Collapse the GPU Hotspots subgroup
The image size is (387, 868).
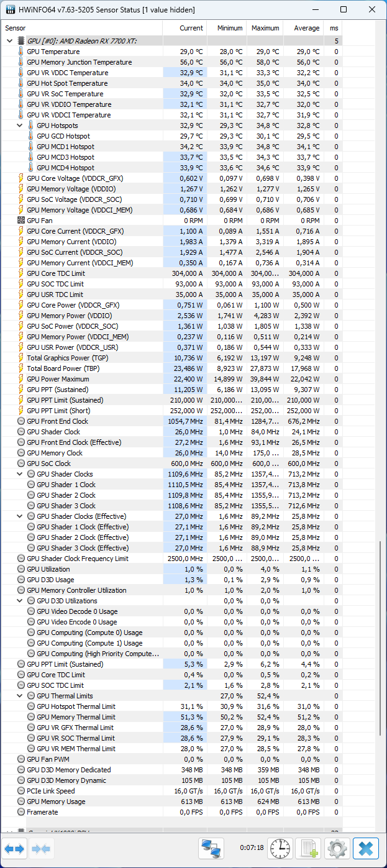[x=20, y=126]
